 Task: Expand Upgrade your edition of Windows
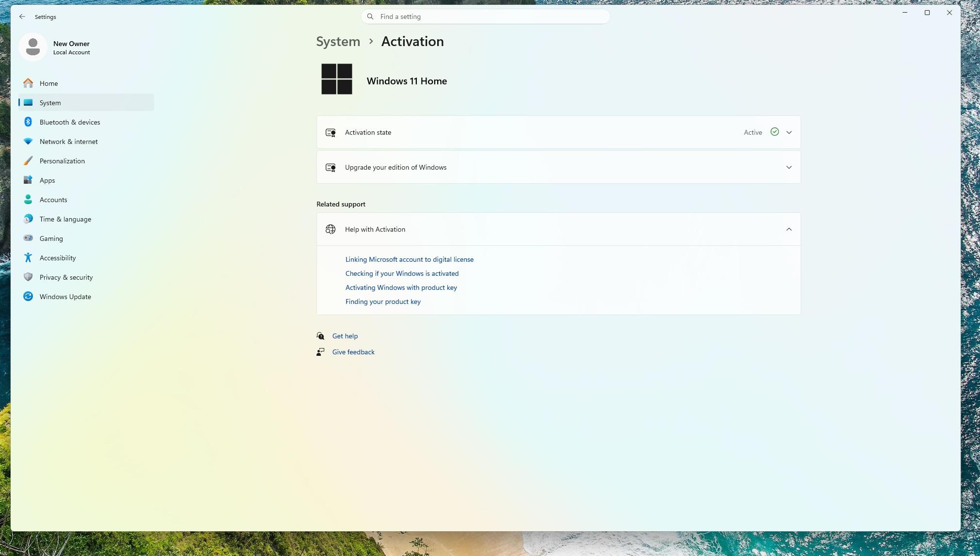pyautogui.click(x=558, y=167)
